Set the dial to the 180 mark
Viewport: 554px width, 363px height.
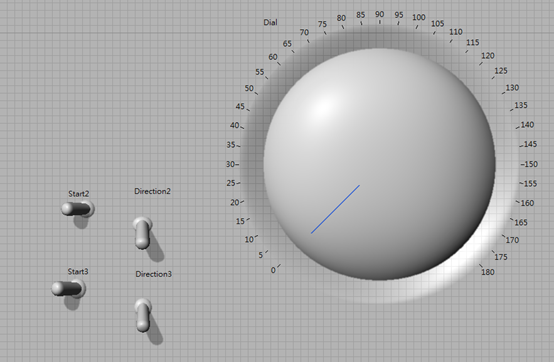point(488,272)
